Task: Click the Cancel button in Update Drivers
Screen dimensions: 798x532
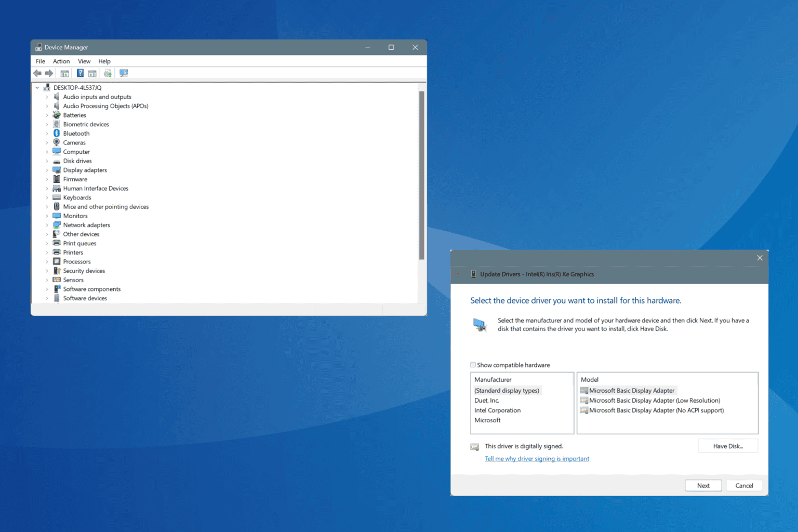Action: click(744, 486)
